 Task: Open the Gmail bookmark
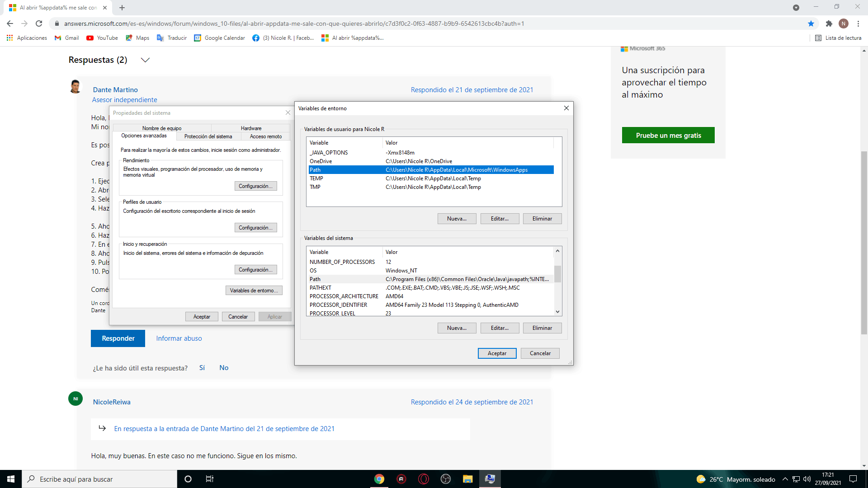click(67, 38)
